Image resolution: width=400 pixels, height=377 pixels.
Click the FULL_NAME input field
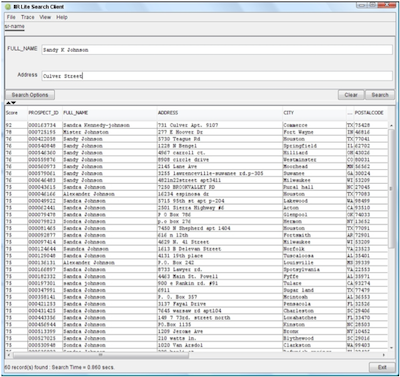(217, 50)
